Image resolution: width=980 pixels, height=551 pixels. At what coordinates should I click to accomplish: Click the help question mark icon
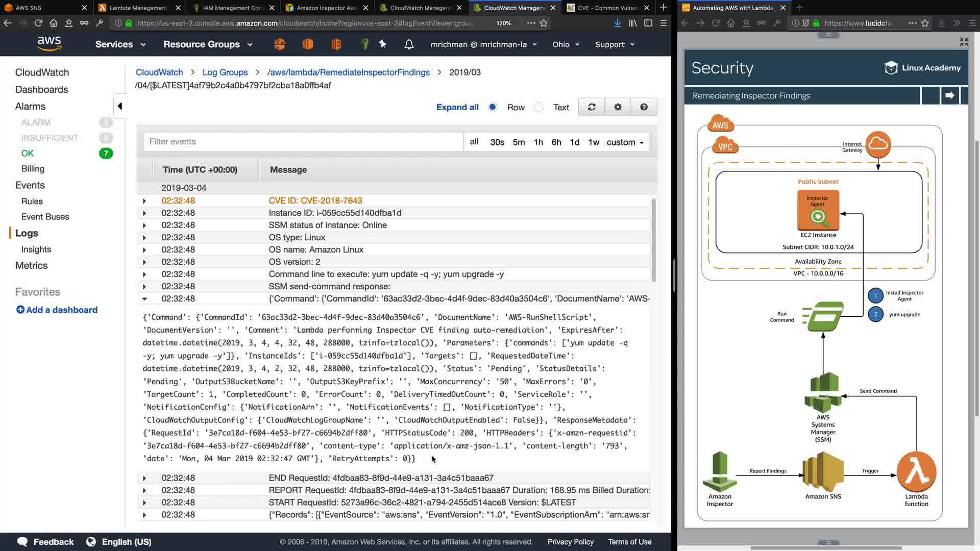point(644,107)
